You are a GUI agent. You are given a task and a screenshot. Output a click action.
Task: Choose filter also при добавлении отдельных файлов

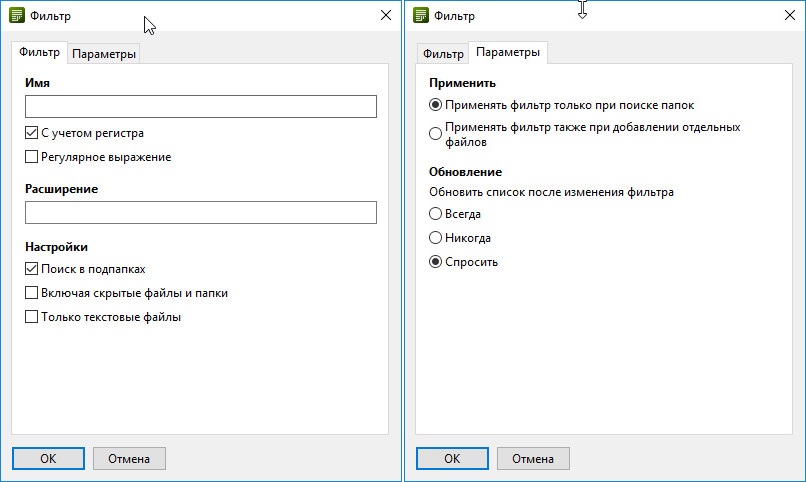(x=435, y=134)
